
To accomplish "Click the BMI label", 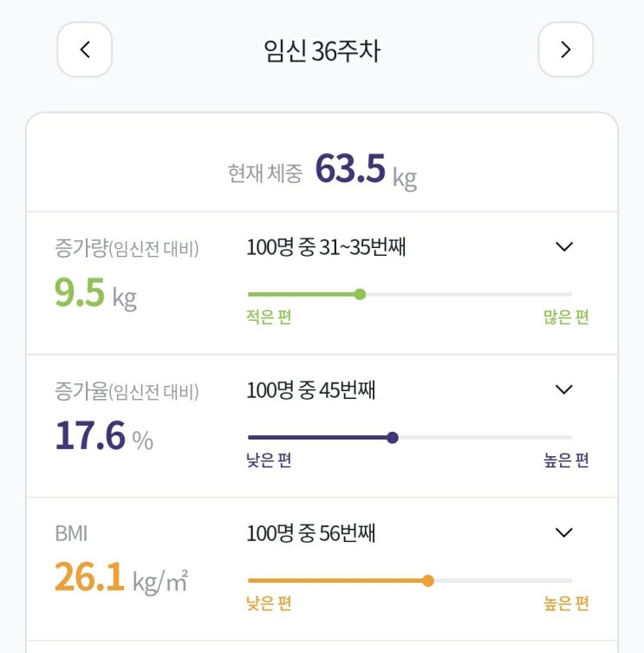I will pos(71,533).
